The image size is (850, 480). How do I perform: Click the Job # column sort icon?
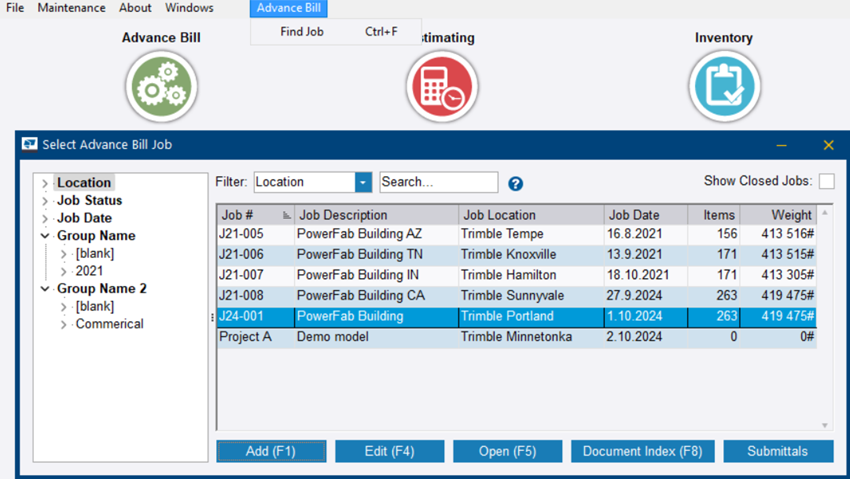pos(287,215)
